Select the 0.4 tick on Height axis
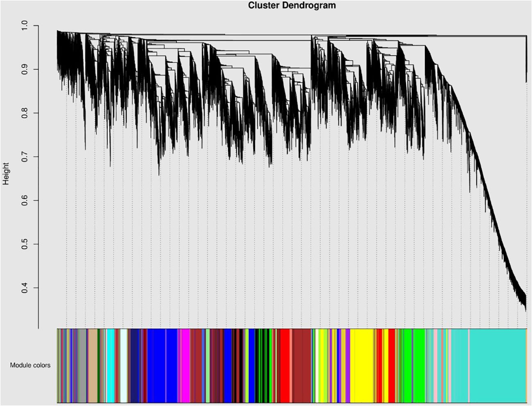Screen dimensions: 532x406 [25, 288]
